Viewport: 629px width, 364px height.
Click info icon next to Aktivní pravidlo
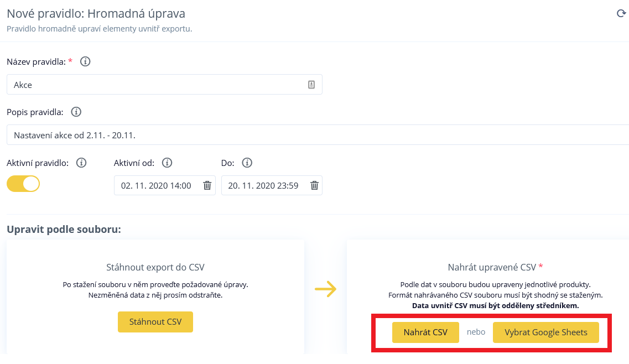click(x=81, y=163)
